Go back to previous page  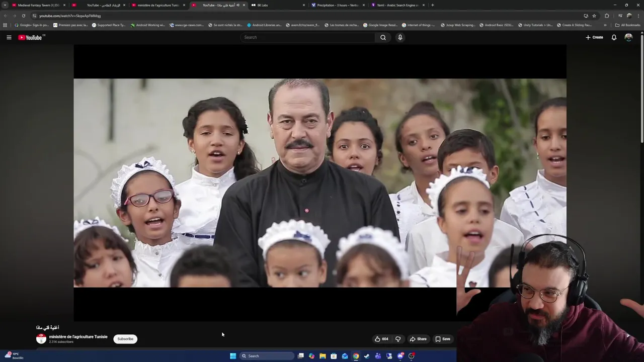pyautogui.click(x=6, y=16)
